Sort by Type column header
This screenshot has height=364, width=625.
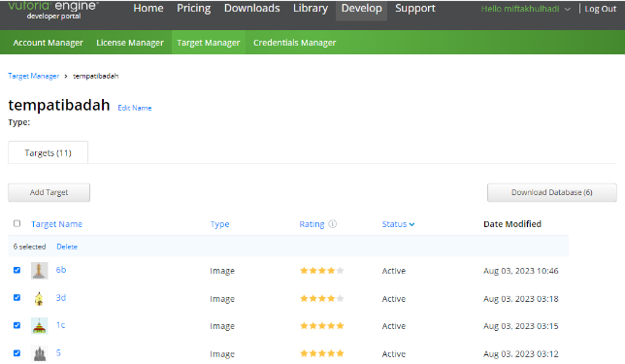pyautogui.click(x=219, y=224)
